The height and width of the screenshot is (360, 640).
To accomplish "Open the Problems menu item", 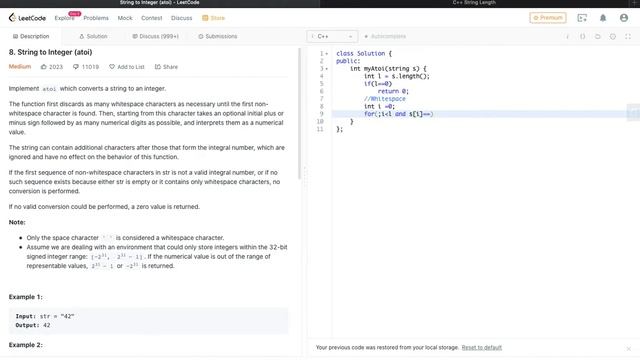I will click(96, 18).
